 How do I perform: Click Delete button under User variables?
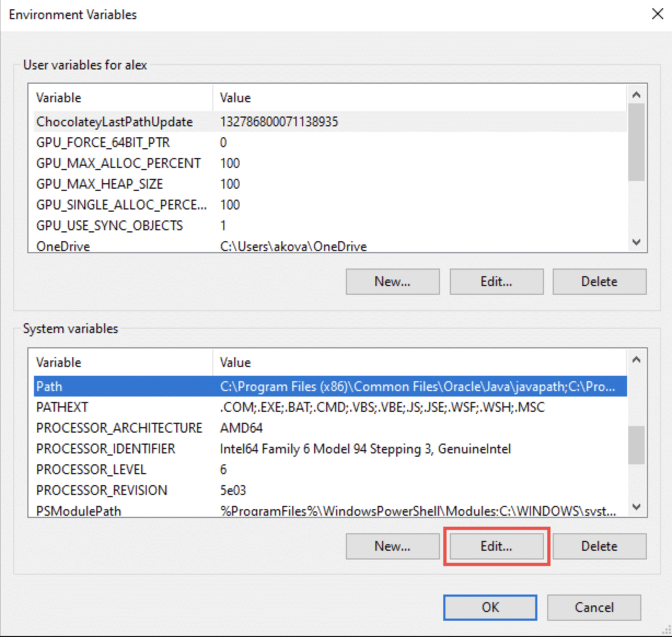599,282
